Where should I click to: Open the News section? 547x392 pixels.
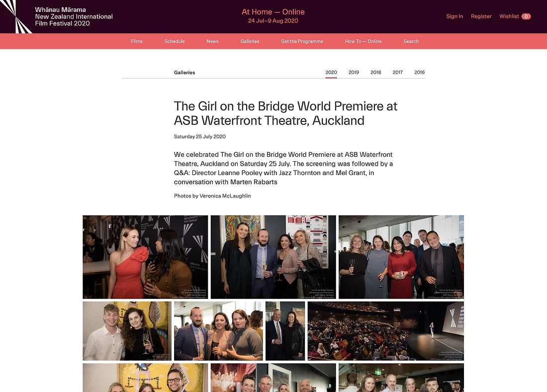212,41
